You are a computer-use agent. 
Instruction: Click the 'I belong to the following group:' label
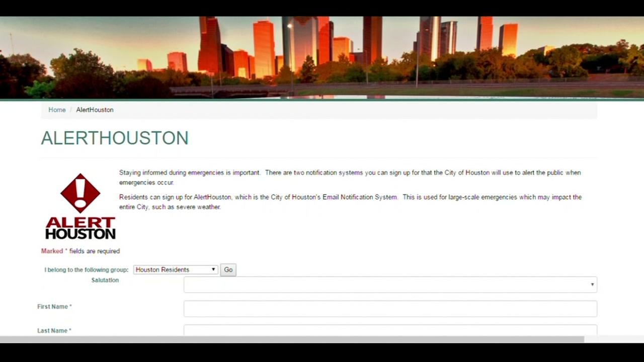click(87, 270)
